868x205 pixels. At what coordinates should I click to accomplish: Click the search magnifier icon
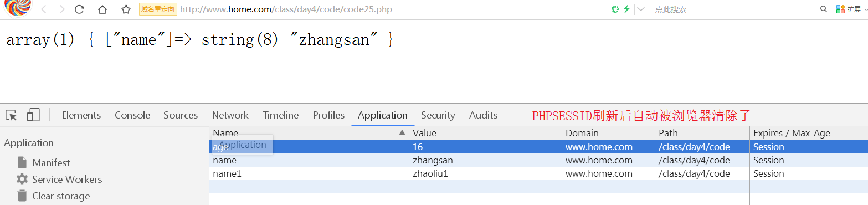click(x=824, y=9)
